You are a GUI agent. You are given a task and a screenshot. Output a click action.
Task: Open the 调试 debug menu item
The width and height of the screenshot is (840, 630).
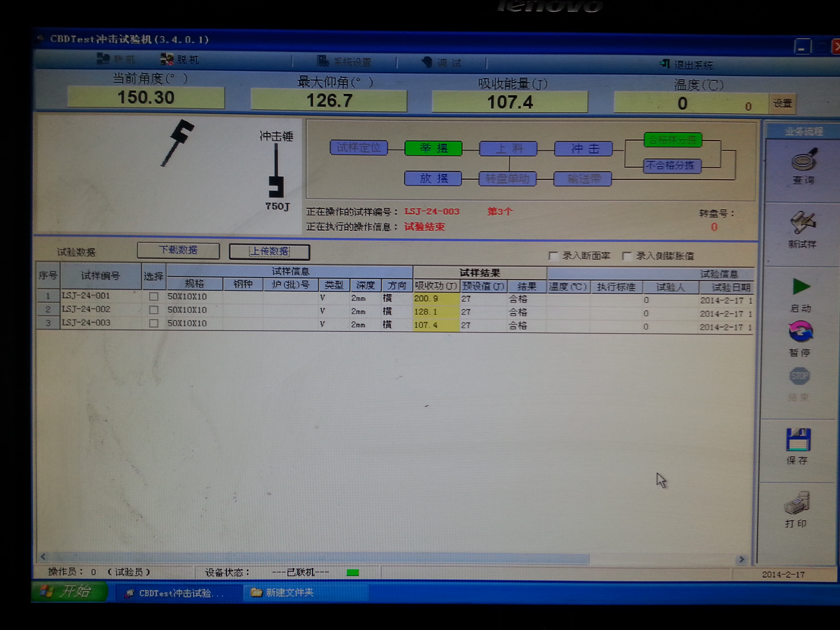coord(442,63)
